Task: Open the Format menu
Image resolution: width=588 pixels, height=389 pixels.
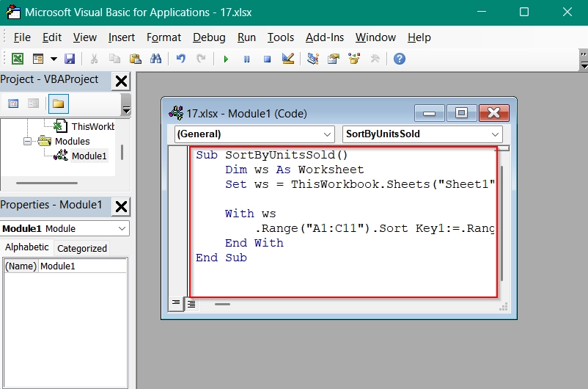Action: (x=163, y=37)
